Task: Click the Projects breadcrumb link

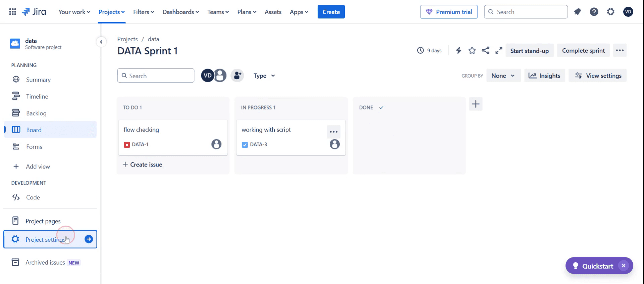Action: 127,39
